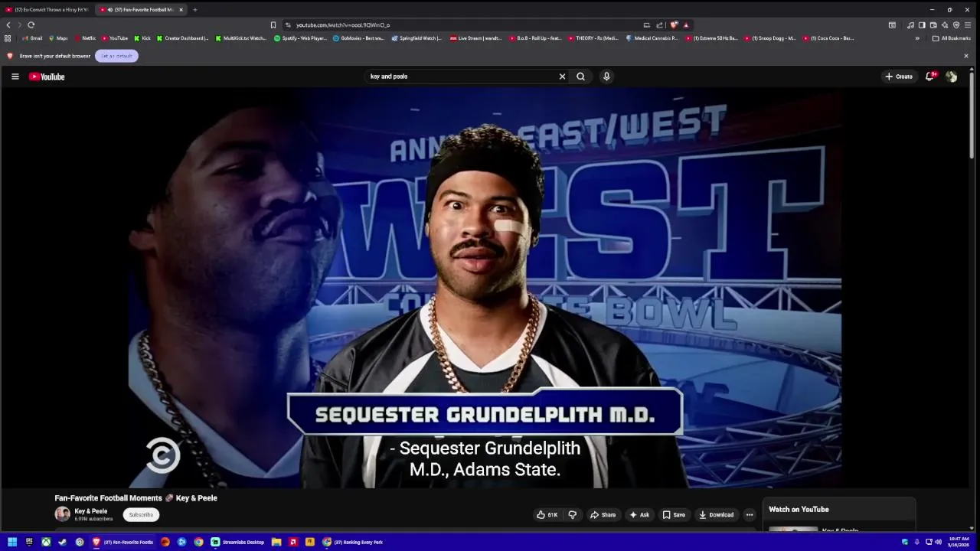Go to the YouTube home logo
The width and height of the screenshot is (980, 551).
(x=47, y=77)
